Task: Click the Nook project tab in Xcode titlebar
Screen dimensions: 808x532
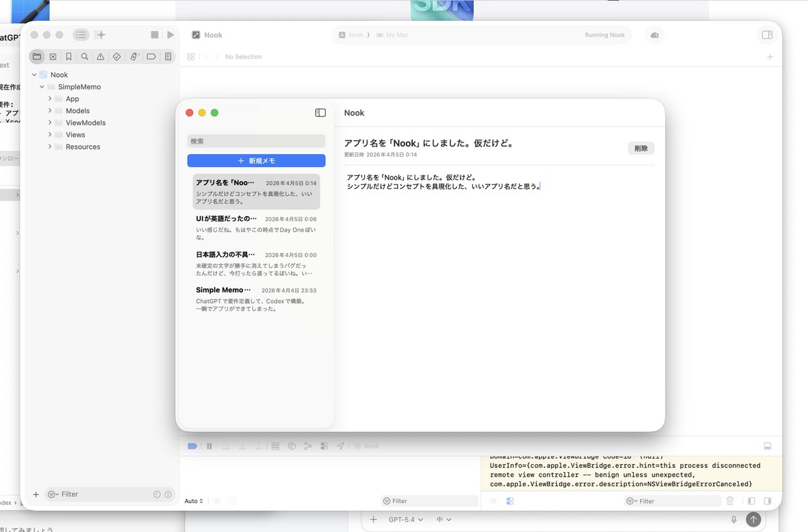Action: pos(207,35)
